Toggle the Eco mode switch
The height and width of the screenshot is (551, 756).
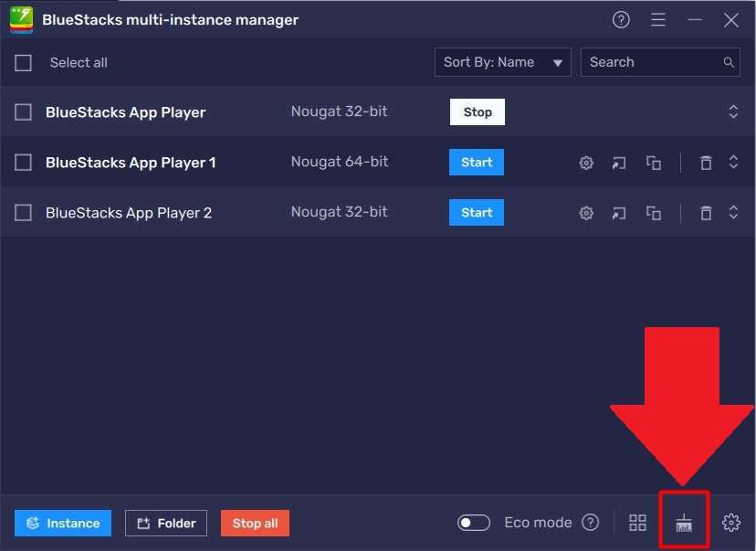click(474, 523)
